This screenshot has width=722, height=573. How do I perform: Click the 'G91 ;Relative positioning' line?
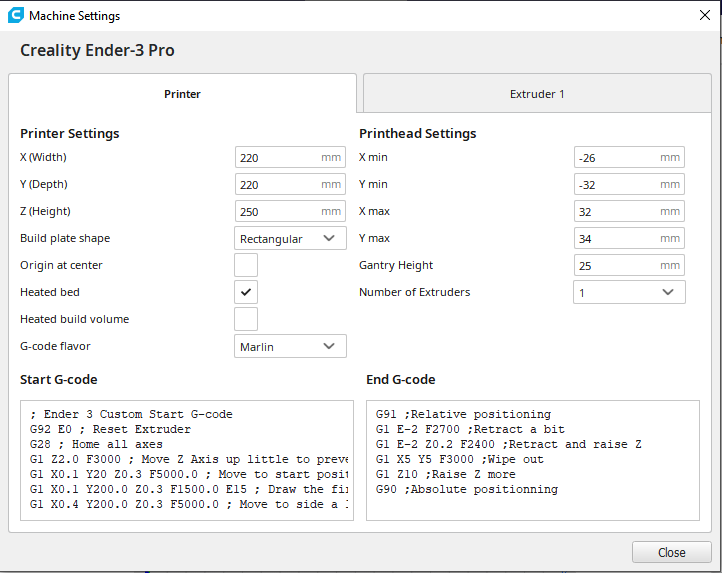tap(463, 414)
